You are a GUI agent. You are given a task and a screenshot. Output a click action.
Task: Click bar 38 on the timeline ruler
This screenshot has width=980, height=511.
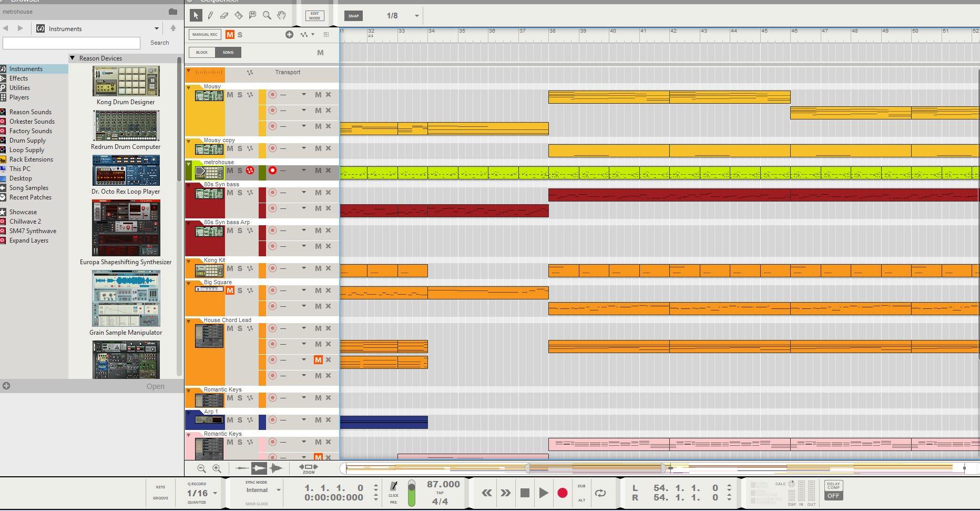[x=552, y=31]
